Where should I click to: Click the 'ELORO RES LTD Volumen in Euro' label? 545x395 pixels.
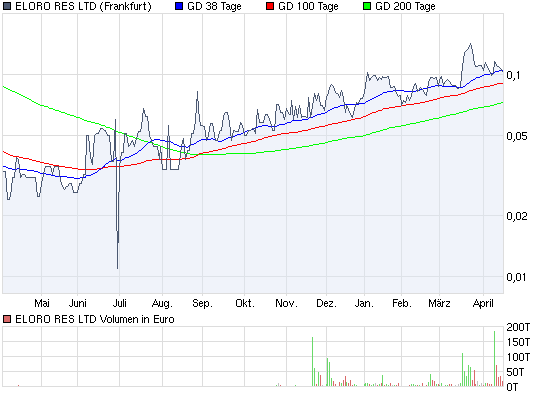point(95,319)
